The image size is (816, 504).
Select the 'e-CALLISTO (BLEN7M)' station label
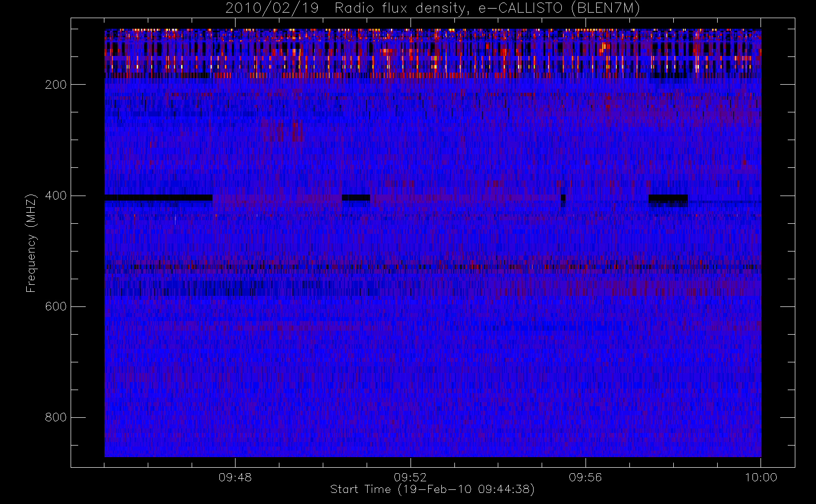pyautogui.click(x=559, y=9)
